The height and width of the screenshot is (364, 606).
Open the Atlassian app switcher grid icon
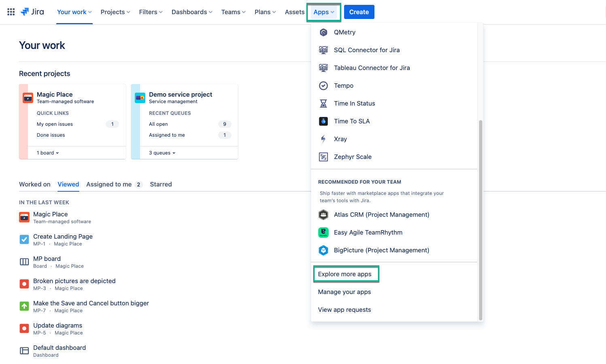[11, 12]
